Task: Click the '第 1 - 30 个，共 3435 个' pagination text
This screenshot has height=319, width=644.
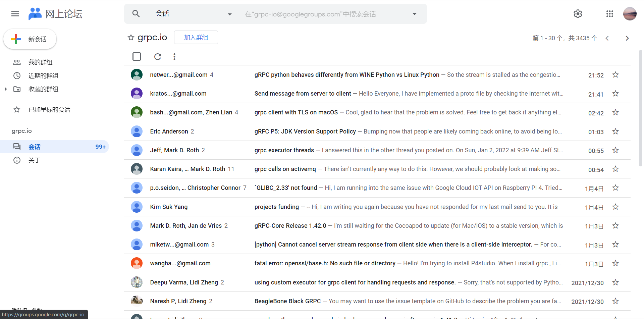Action: click(565, 38)
